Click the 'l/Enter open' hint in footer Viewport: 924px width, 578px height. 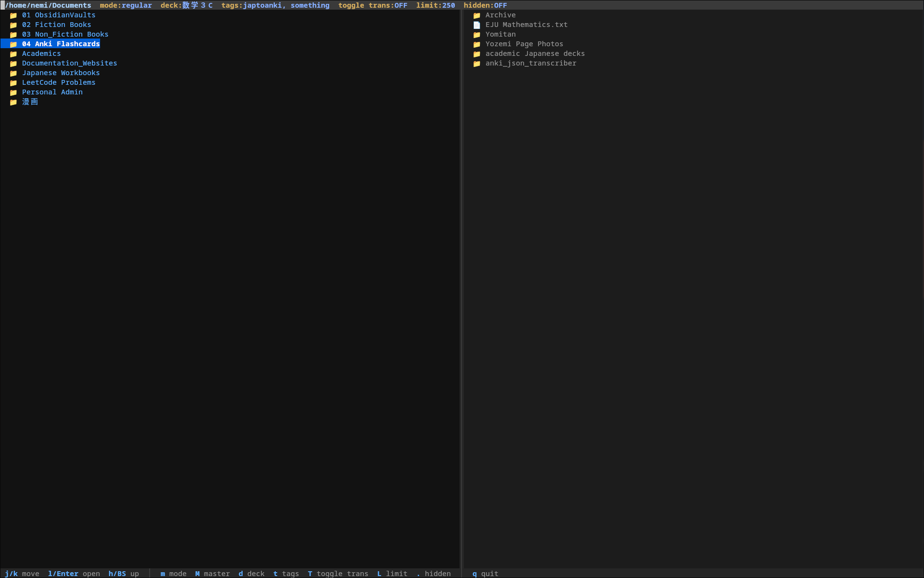pos(74,574)
